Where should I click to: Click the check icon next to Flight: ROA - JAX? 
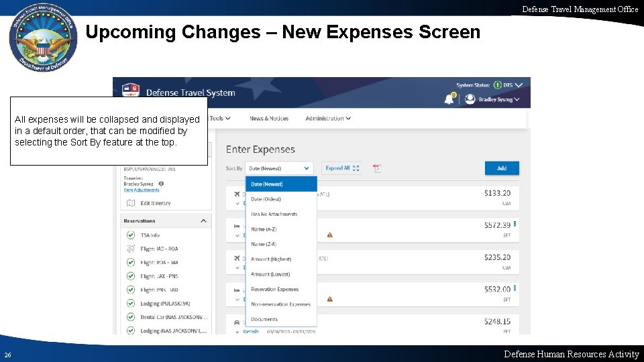pos(131,262)
